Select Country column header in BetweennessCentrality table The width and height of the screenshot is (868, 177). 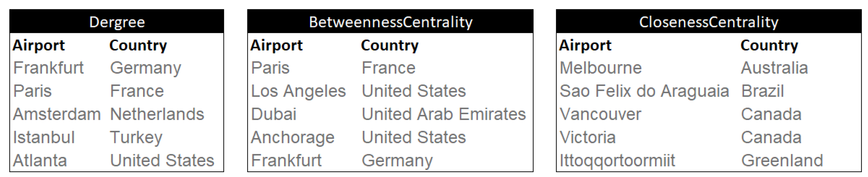click(390, 45)
